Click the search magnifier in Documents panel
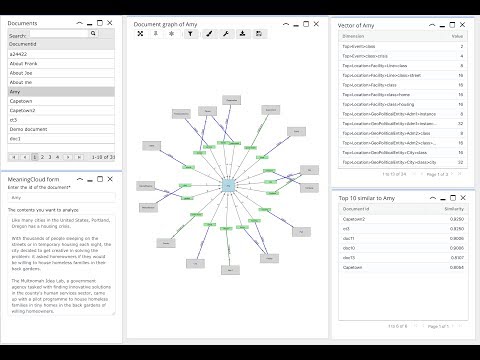Screen dimensions: 480x360 (93, 33)
